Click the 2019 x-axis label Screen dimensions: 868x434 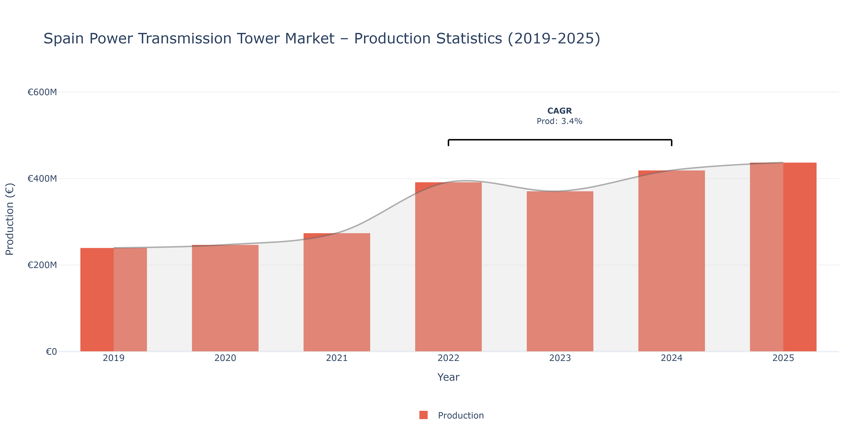(x=114, y=358)
